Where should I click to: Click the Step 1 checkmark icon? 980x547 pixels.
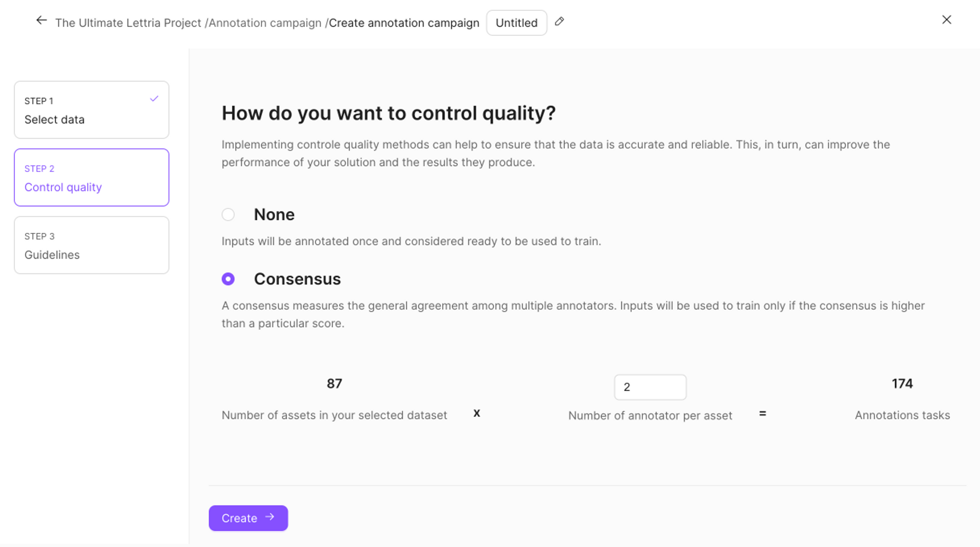pos(154,99)
